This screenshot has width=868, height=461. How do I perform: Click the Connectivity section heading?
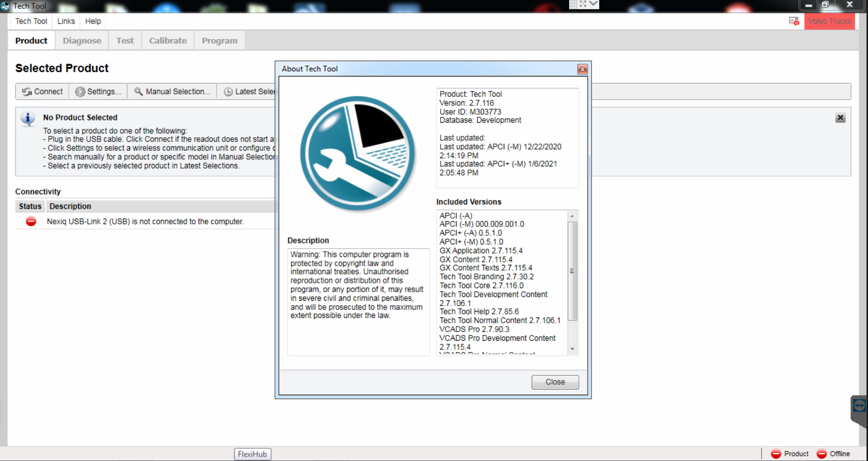(x=38, y=192)
